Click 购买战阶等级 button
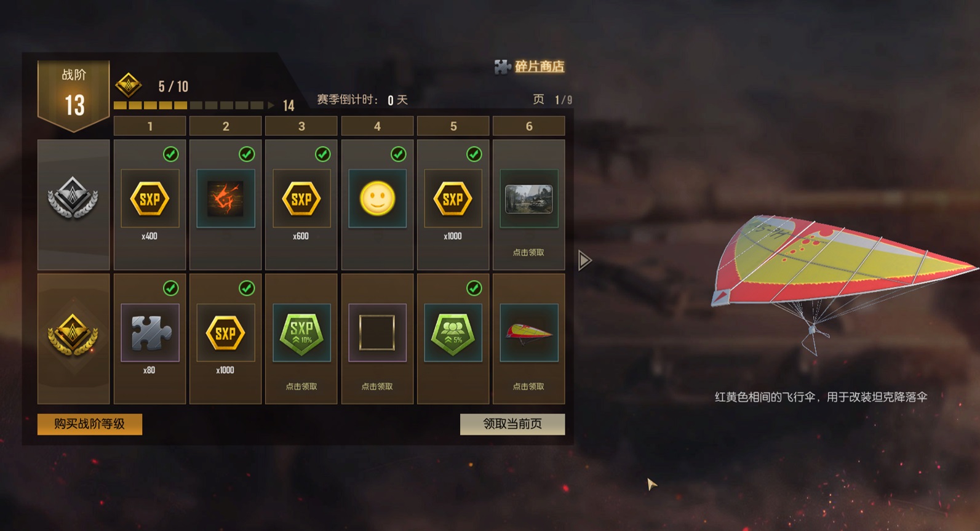 [90, 424]
